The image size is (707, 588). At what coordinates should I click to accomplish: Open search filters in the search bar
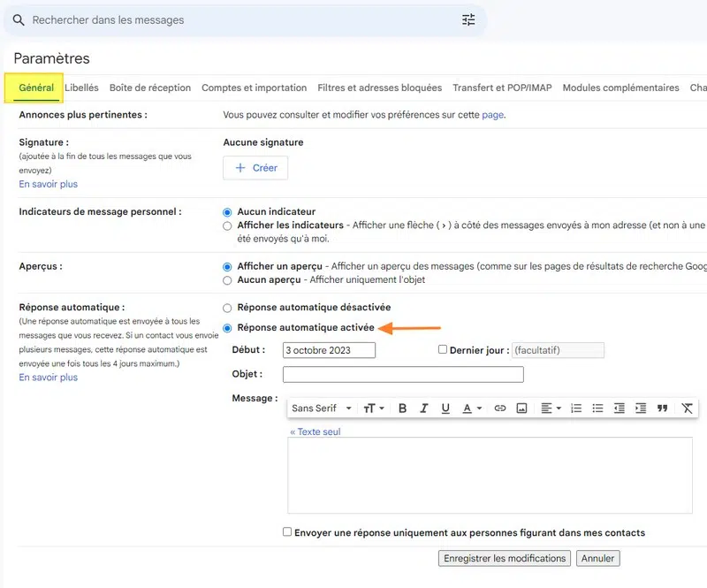point(468,19)
